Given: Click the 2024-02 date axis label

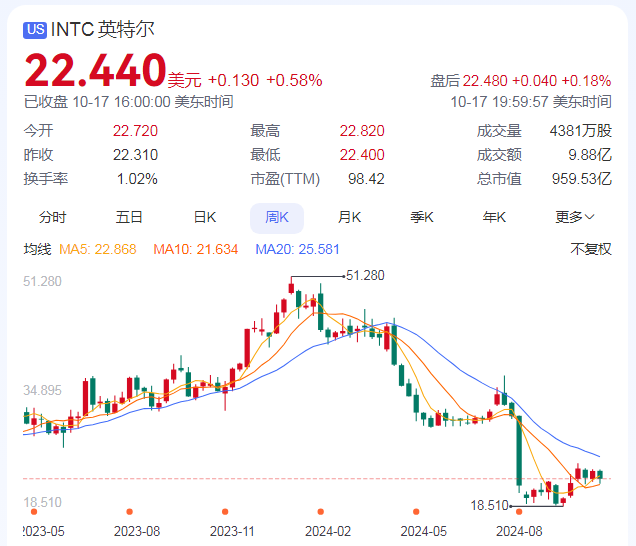Looking at the screenshot, I should (x=328, y=531).
